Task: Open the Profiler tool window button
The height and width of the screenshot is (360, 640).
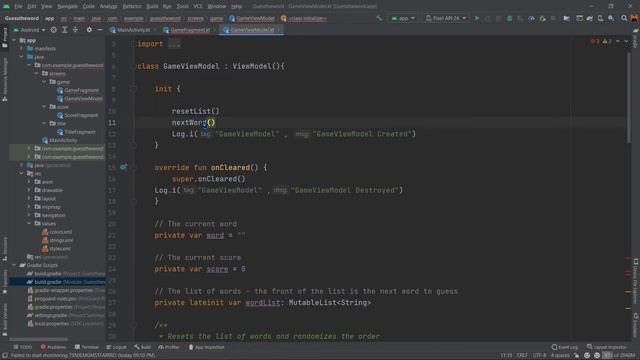Action: click(169, 347)
